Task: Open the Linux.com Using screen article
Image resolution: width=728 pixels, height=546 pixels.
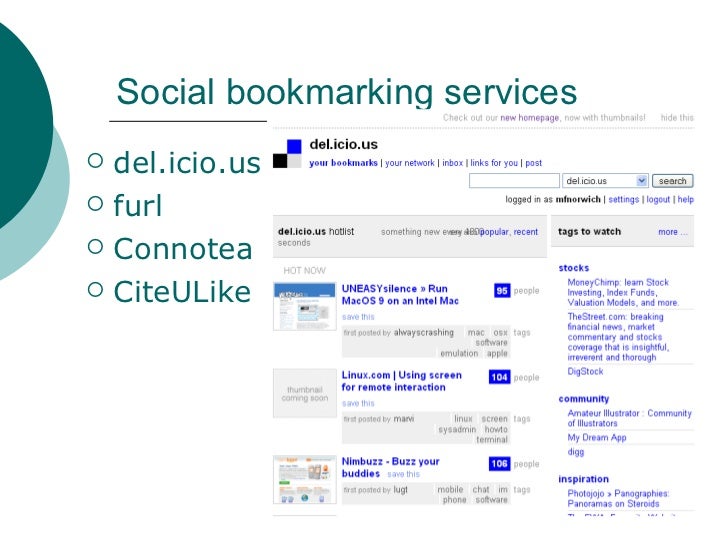Action: [402, 381]
